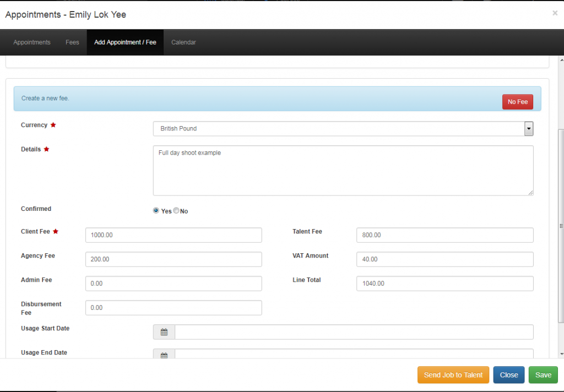Screen dimensions: 564x392
Task: Click the VAT Amount field
Action: click(445, 259)
